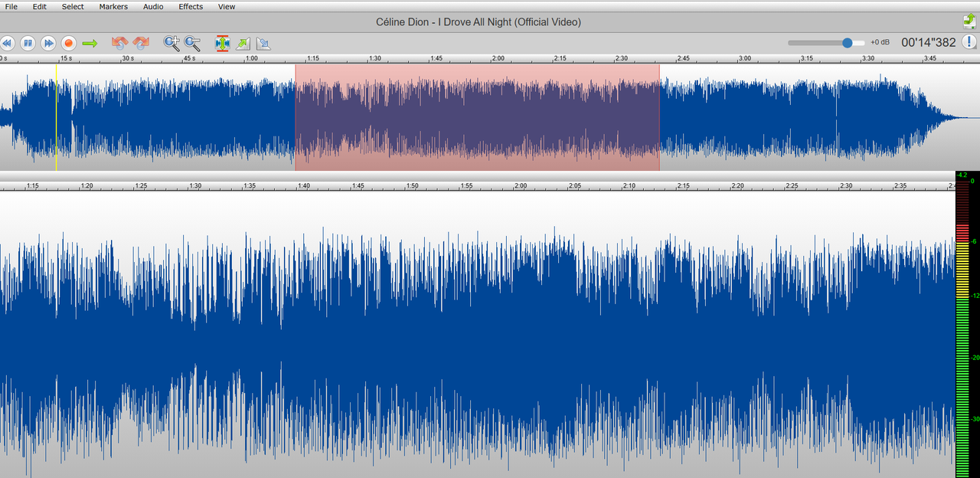Click the fit-to-selection zoom icon
The image size is (980, 478).
pyautogui.click(x=223, y=44)
